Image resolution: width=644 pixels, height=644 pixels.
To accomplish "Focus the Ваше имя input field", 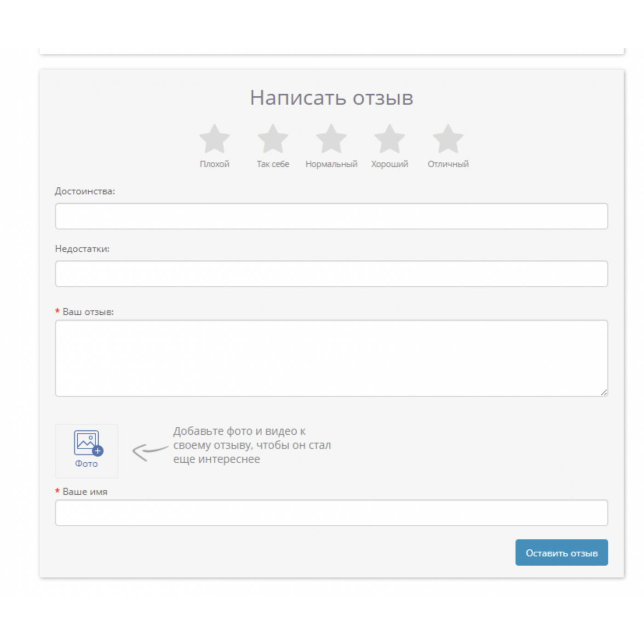I will point(331,513).
